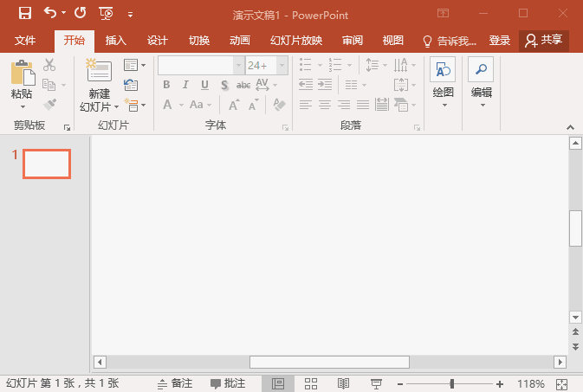Click the Format Painter brush icon

(x=50, y=105)
